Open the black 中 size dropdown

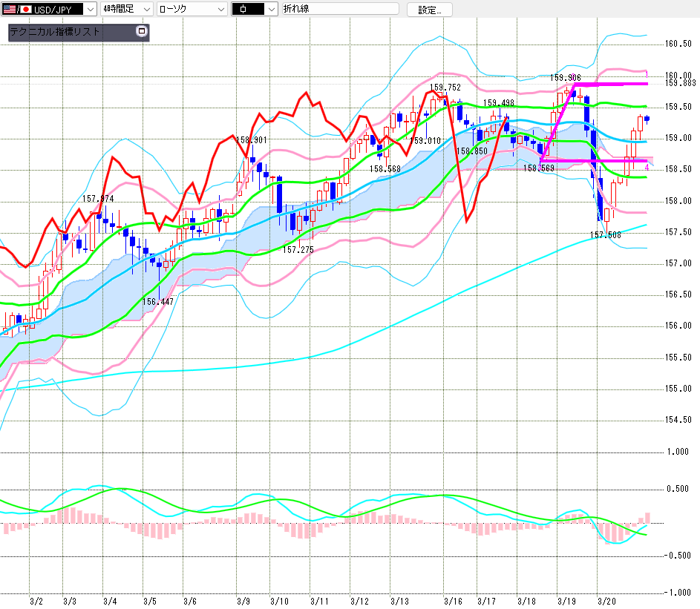(271, 9)
